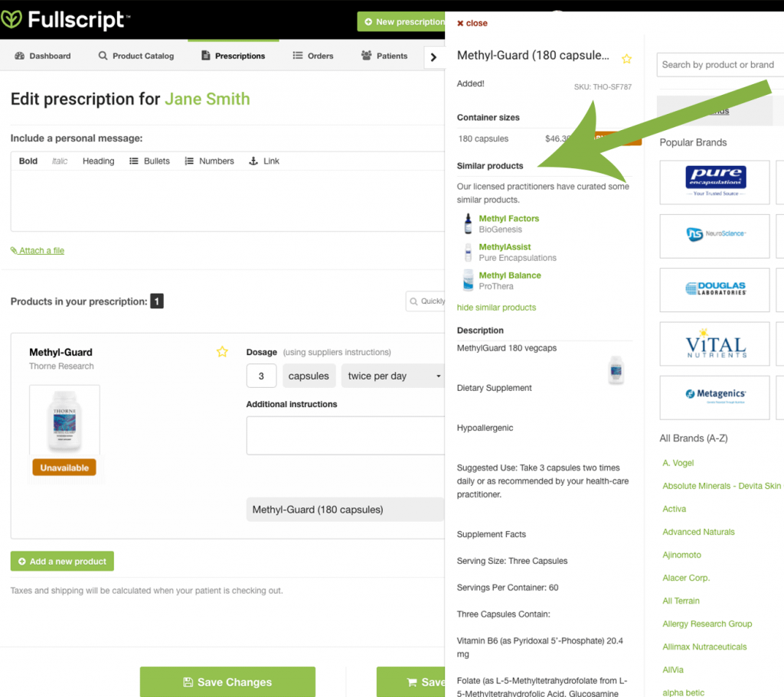Click the Save Changes button
The image size is (784, 697).
227,682
